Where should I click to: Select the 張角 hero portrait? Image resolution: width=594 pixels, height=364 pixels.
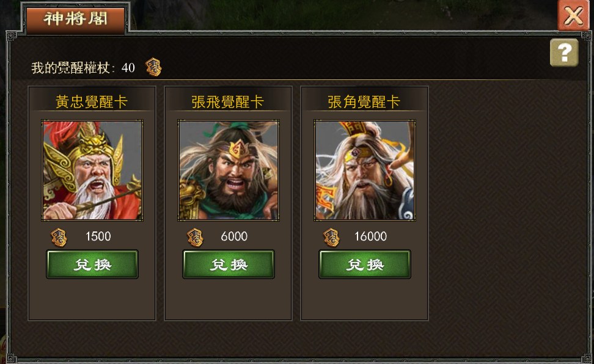365,170
